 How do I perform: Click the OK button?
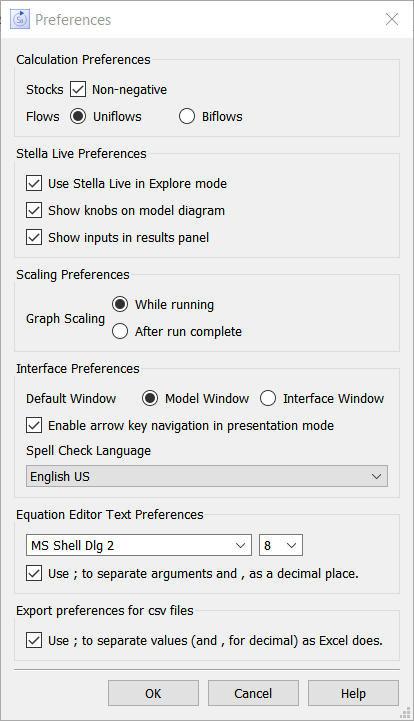pos(153,693)
